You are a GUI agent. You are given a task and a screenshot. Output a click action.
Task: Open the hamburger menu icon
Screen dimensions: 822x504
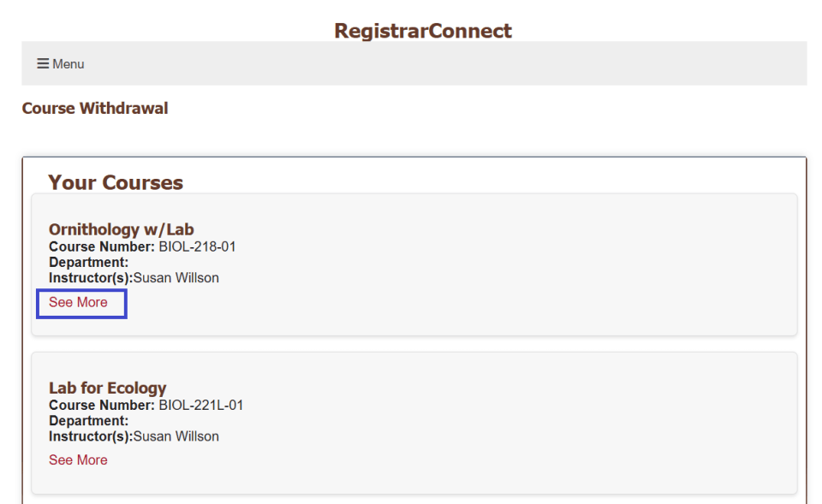(43, 64)
